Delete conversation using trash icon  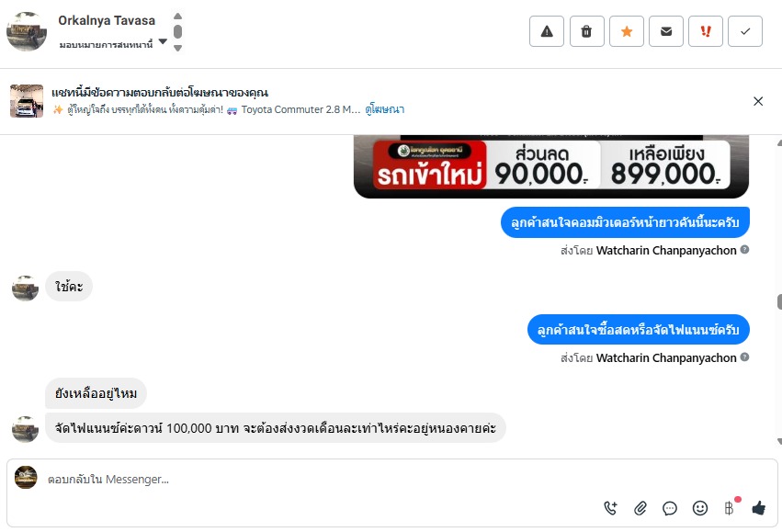coord(586,31)
